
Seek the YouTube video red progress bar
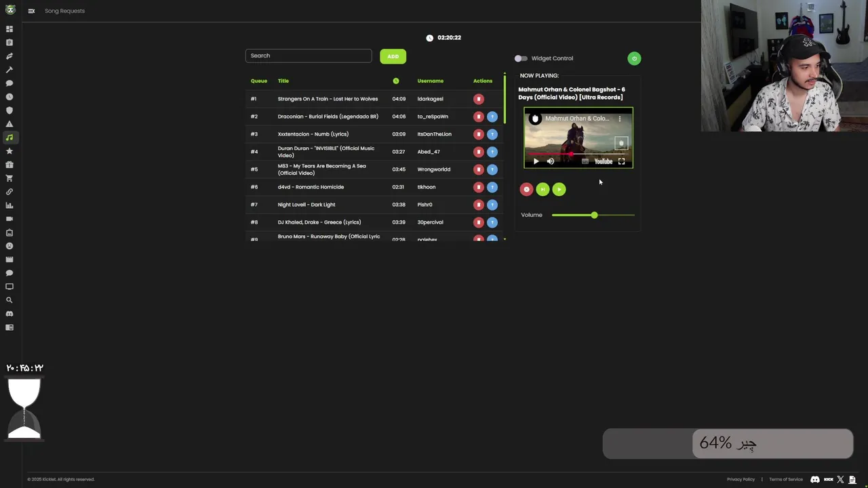(x=578, y=155)
